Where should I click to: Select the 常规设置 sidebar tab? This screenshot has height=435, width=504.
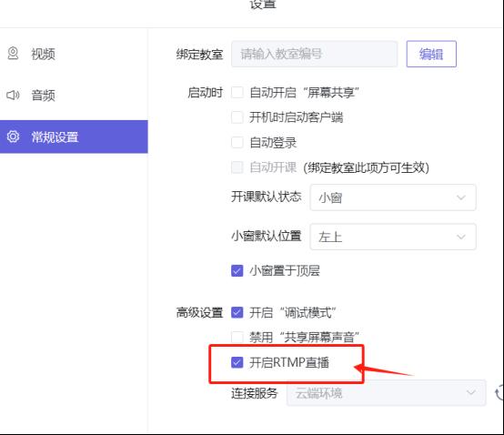[74, 137]
